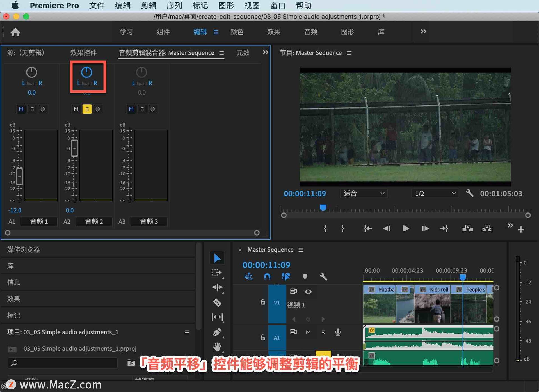The height and width of the screenshot is (392, 539).
Task: Click the Home icon
Action: [15, 32]
